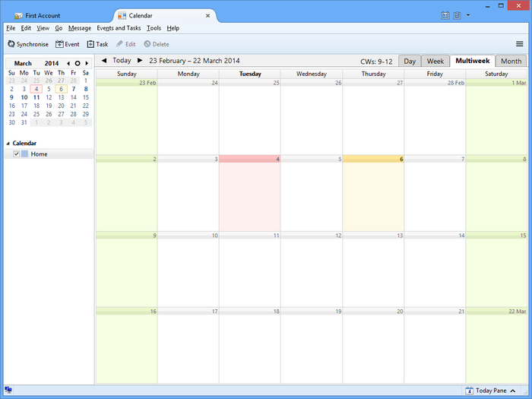Jump to today in mini calendar circle
532x399 pixels.
pyautogui.click(x=78, y=63)
